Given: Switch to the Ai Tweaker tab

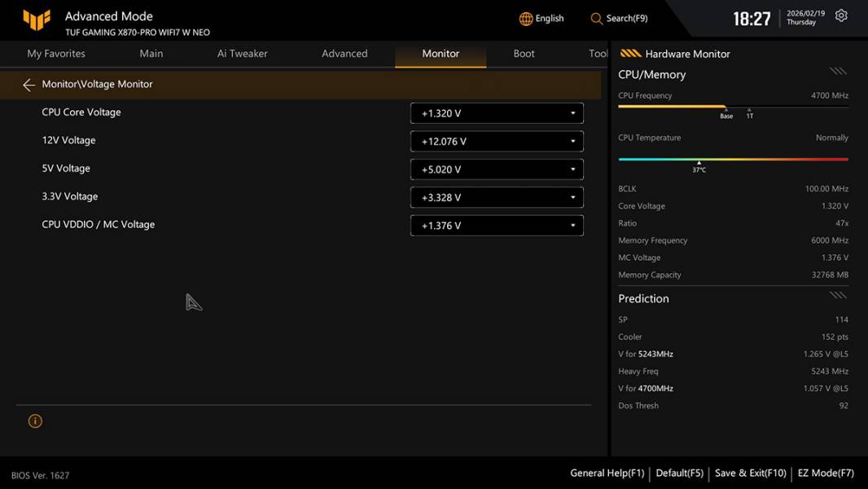Looking at the screenshot, I should click(x=243, y=54).
